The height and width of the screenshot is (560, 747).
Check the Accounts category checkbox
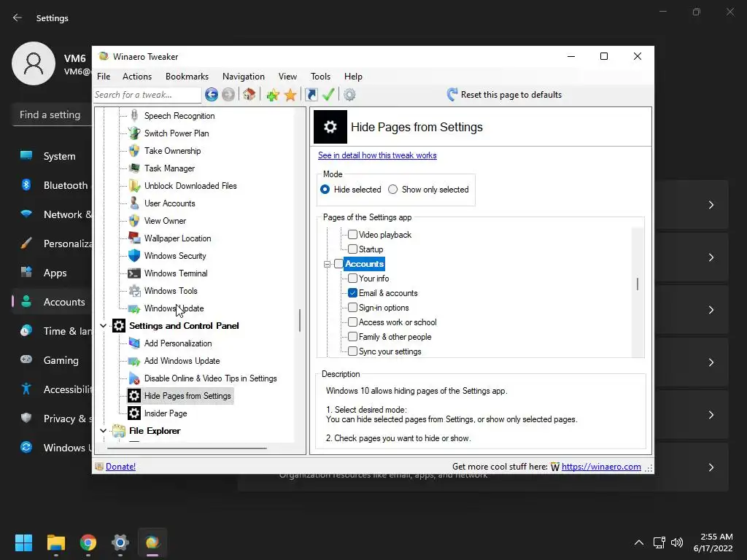(338, 264)
